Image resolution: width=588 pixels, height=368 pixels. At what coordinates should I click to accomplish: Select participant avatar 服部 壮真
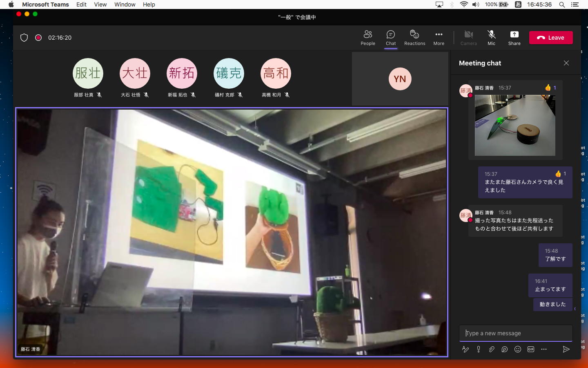click(88, 73)
